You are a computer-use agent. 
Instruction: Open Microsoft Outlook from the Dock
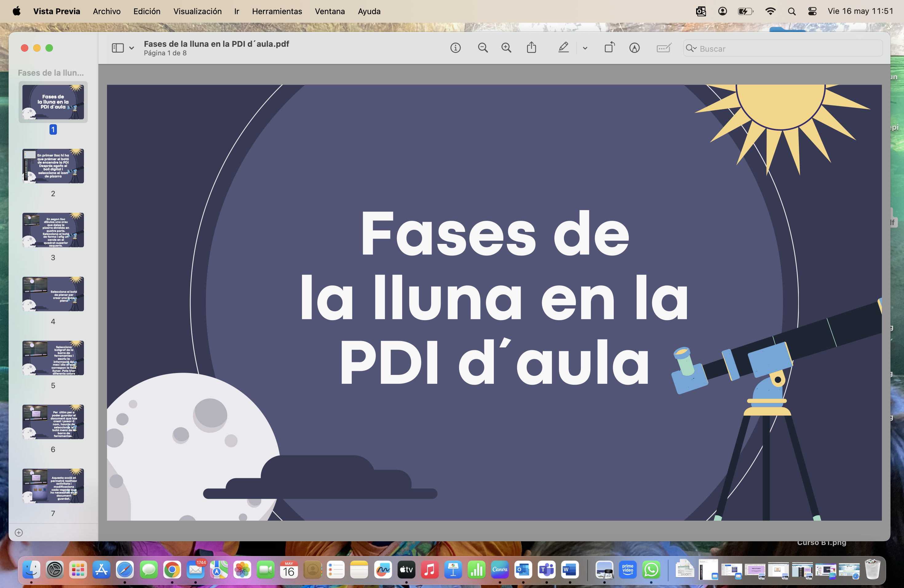[523, 570]
